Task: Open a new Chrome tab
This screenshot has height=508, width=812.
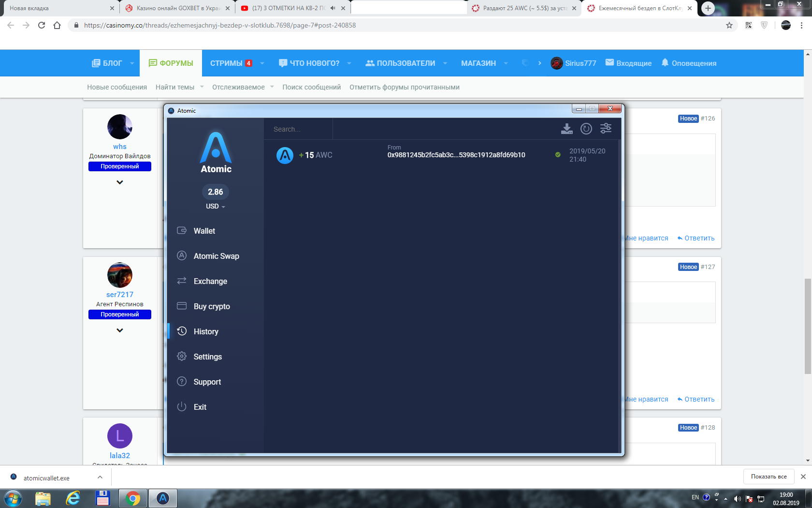Action: coord(708,8)
